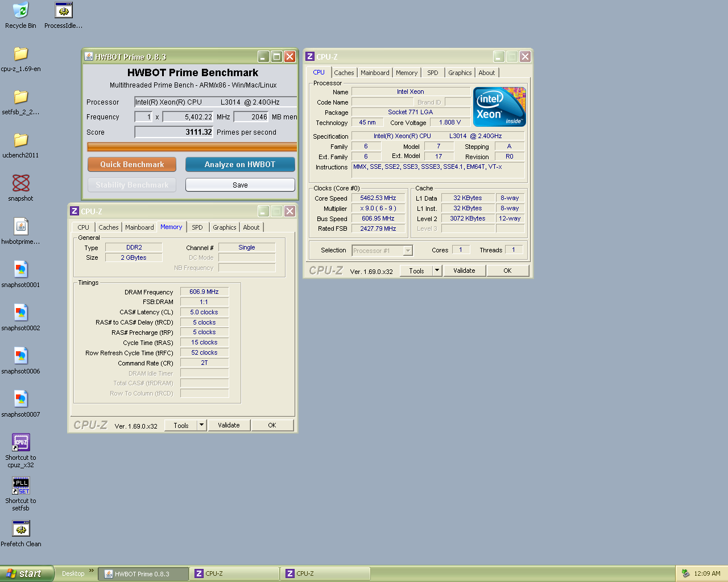Click the Analyze on HWBOT button

(x=240, y=164)
